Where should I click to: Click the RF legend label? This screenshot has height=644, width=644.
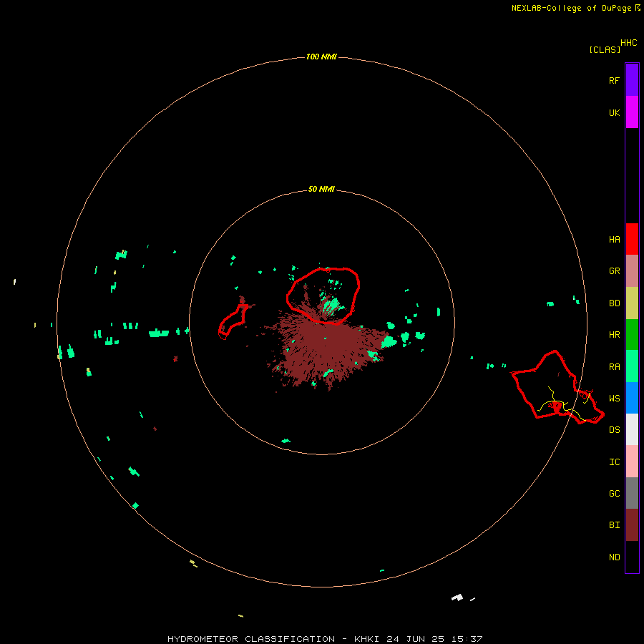point(614,80)
